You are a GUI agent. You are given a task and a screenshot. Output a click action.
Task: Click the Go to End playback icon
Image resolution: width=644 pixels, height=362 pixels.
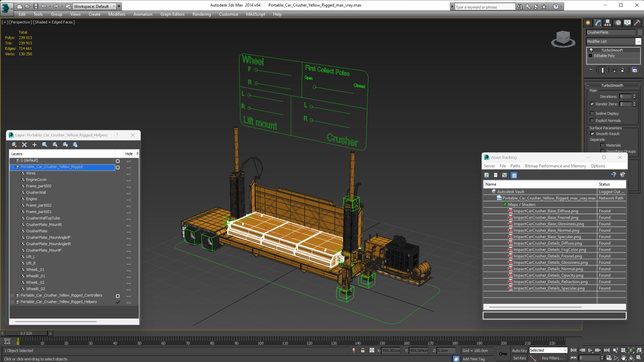[x=607, y=350]
